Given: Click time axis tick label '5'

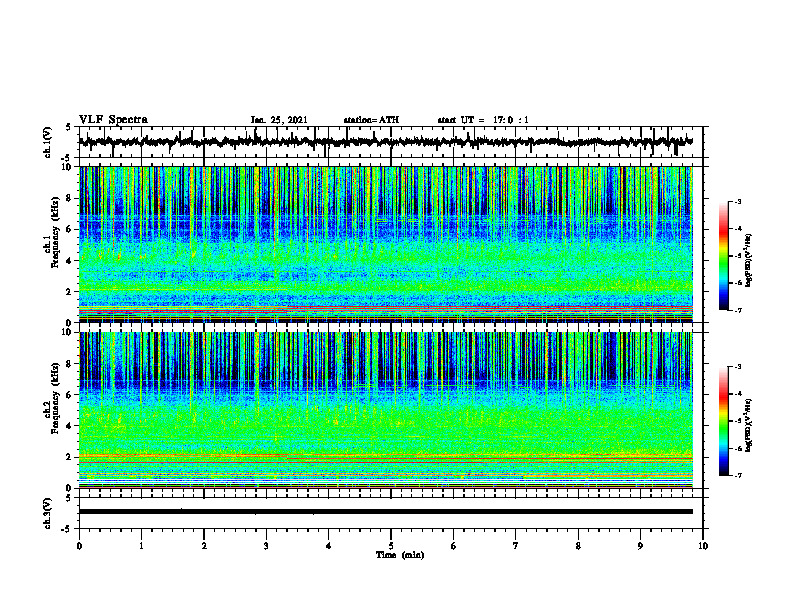Looking at the screenshot, I should tap(391, 546).
